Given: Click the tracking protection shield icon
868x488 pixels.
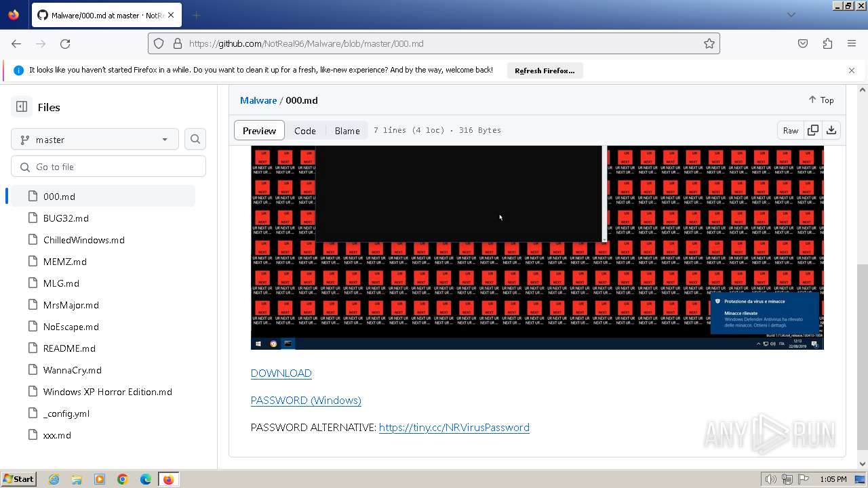Looking at the screenshot, I should 159,43.
